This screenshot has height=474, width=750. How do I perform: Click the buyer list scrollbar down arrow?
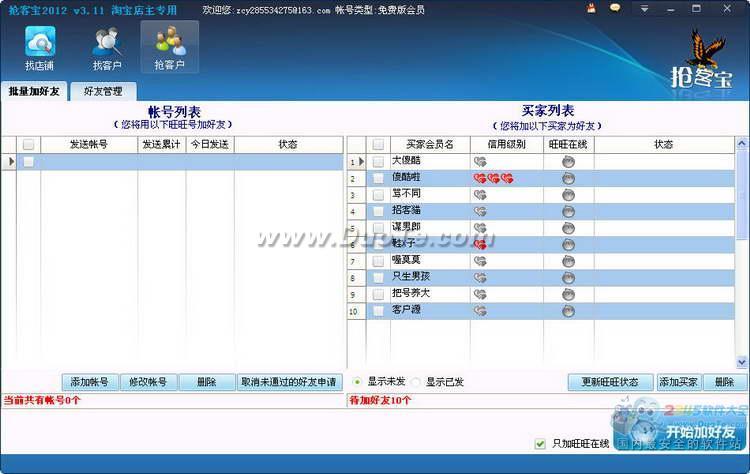(741, 363)
